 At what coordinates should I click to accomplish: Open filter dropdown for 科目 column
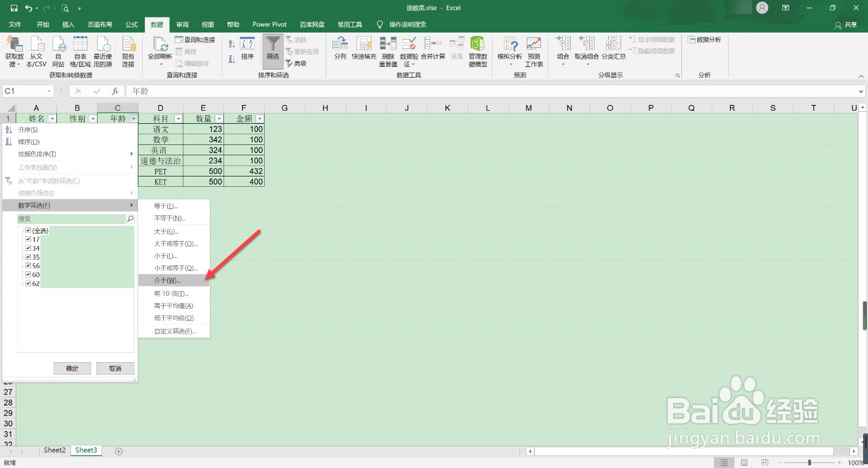pyautogui.click(x=178, y=118)
